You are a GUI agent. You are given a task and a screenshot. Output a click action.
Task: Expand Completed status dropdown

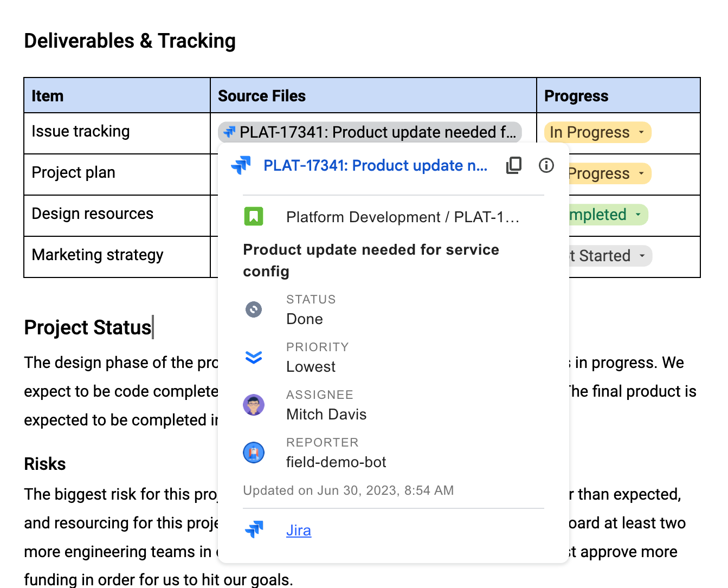coord(638,215)
